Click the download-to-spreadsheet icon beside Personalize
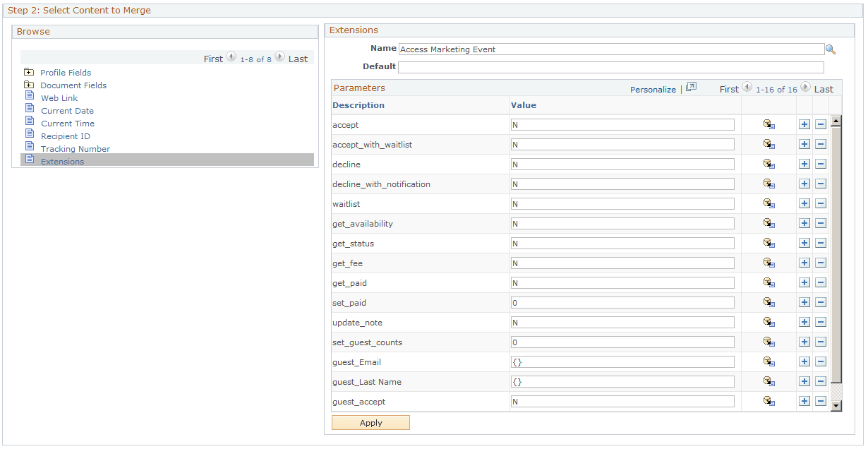The height and width of the screenshot is (449, 868). (690, 86)
